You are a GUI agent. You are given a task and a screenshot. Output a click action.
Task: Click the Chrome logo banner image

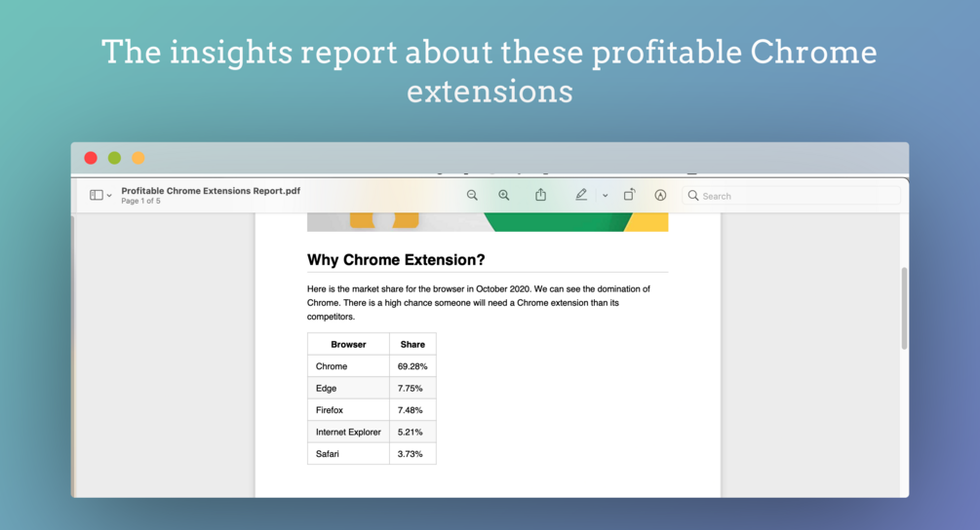488,222
